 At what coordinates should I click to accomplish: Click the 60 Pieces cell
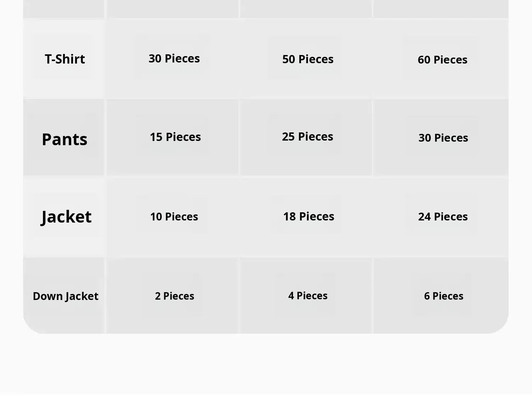point(442,60)
